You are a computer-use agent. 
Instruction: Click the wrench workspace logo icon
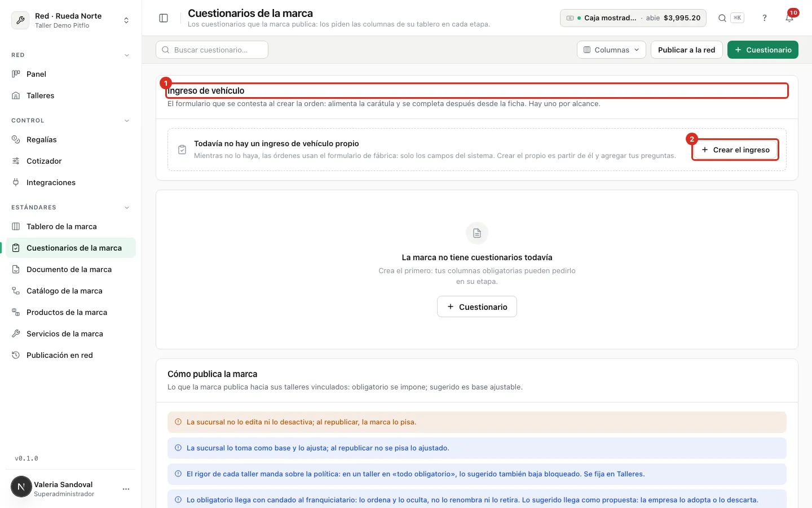point(20,20)
